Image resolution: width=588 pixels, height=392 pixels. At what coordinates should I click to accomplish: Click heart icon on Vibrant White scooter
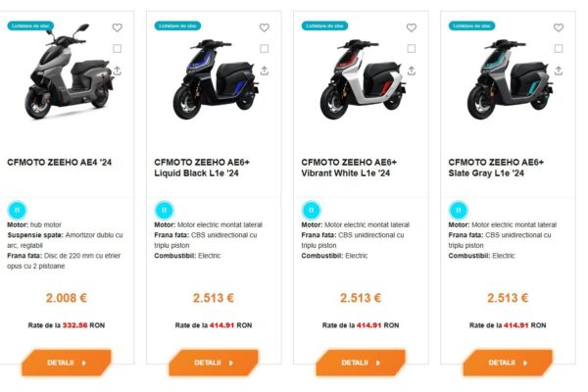[x=412, y=27]
